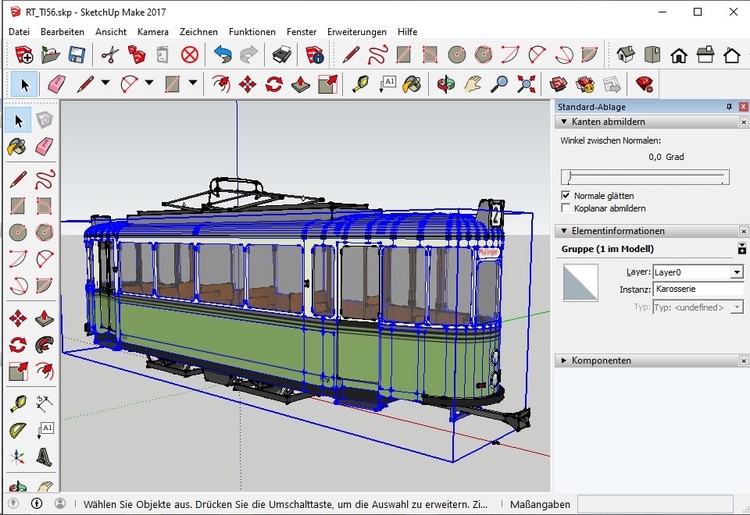The width and height of the screenshot is (750, 515).
Task: Enable the Koplanar abmildern checkbox
Action: coord(566,208)
